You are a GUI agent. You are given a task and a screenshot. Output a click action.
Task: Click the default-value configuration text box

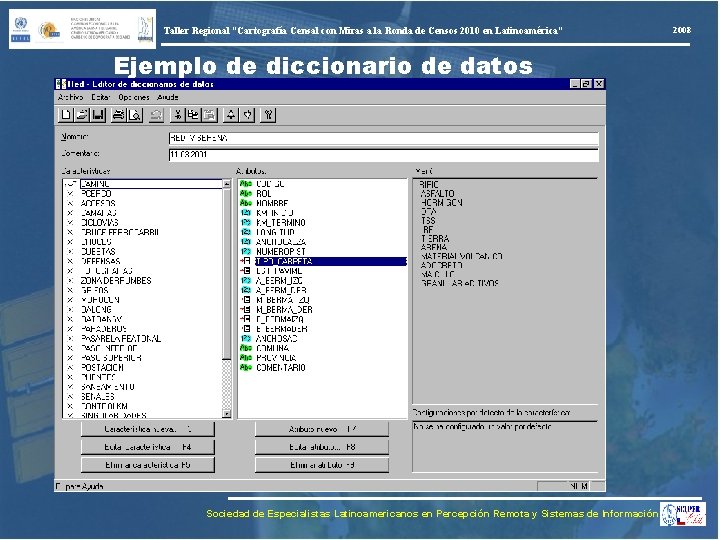[505, 446]
